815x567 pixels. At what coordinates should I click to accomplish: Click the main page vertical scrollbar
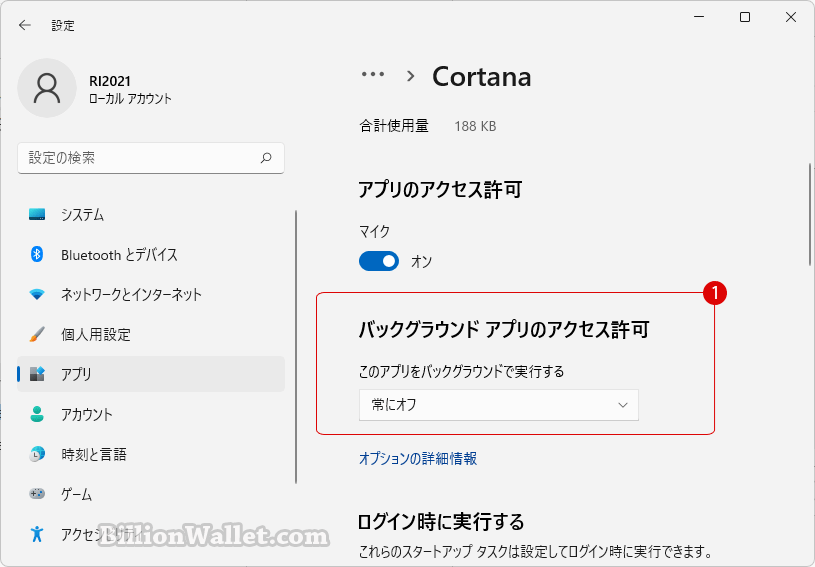(x=810, y=215)
